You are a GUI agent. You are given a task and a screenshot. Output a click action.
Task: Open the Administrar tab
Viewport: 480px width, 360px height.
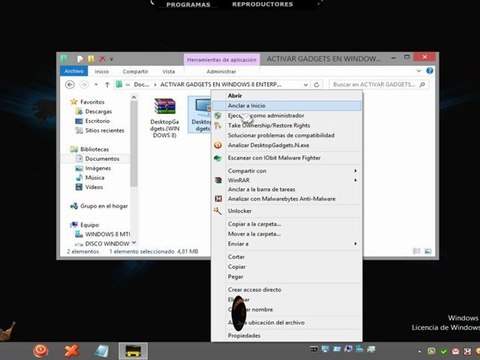tap(221, 71)
